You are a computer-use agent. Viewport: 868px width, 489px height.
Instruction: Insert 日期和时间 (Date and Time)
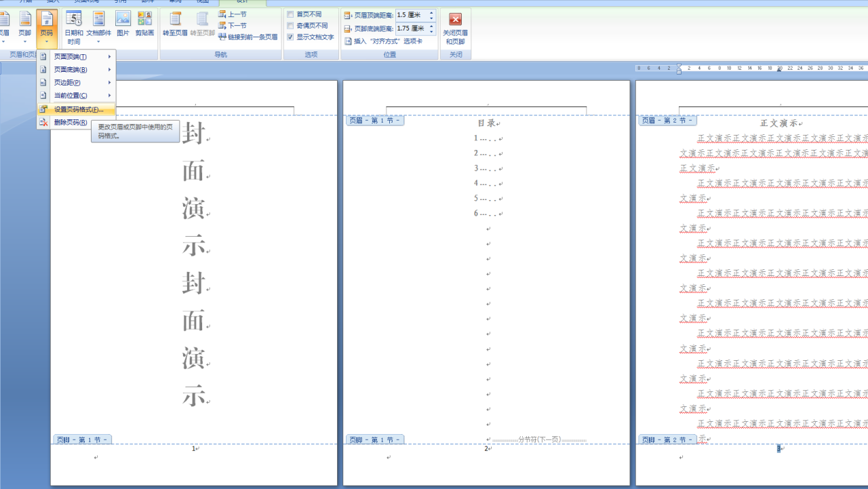pos(74,27)
